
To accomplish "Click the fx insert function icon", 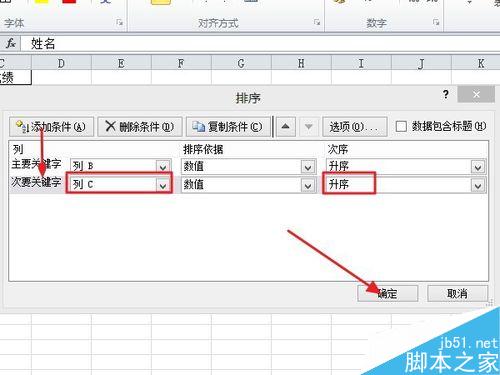I will pos(10,43).
